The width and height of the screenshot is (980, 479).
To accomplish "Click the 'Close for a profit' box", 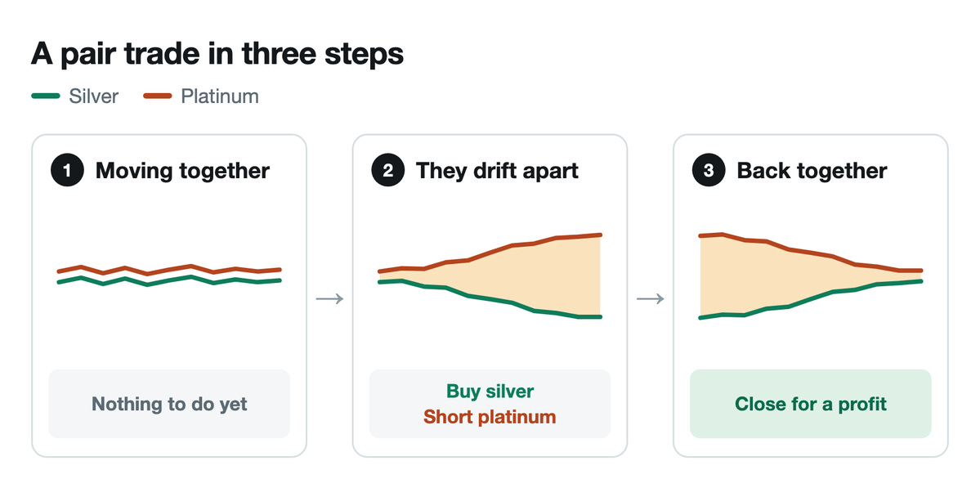I will 811,404.
